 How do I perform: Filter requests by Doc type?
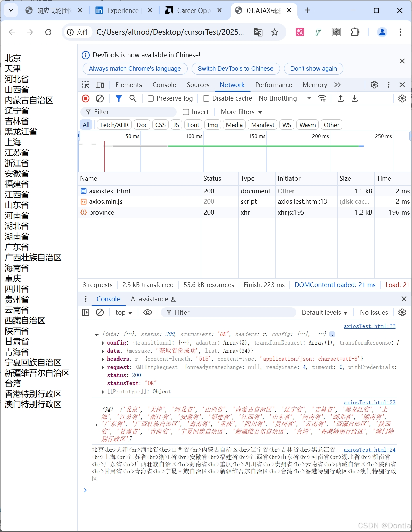click(x=142, y=125)
